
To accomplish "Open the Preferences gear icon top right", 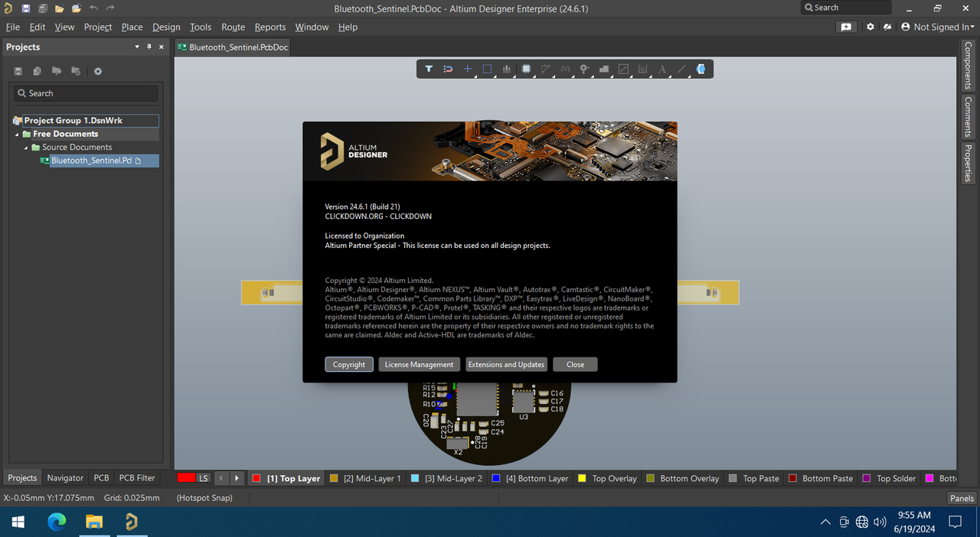I will point(871,27).
